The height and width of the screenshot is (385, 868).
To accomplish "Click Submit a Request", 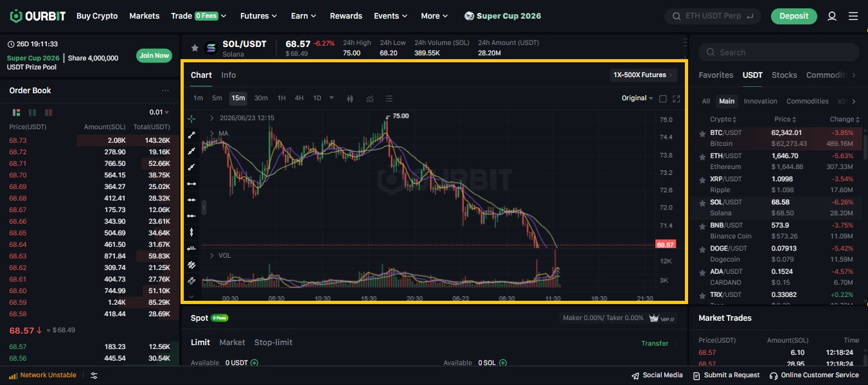I will [726, 375].
